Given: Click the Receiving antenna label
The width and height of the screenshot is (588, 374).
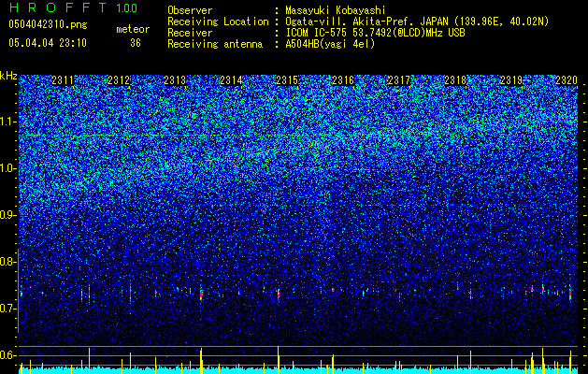Looking at the screenshot, I should (x=215, y=44).
